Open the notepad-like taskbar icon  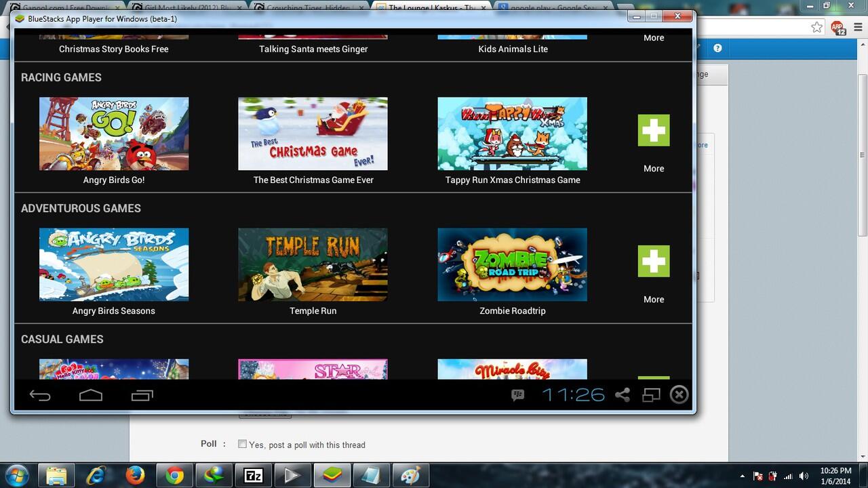(x=371, y=476)
